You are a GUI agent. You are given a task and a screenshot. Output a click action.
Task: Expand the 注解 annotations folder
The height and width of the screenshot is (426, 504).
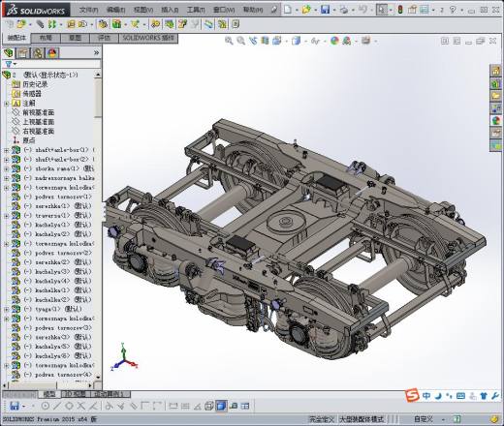pos(7,104)
